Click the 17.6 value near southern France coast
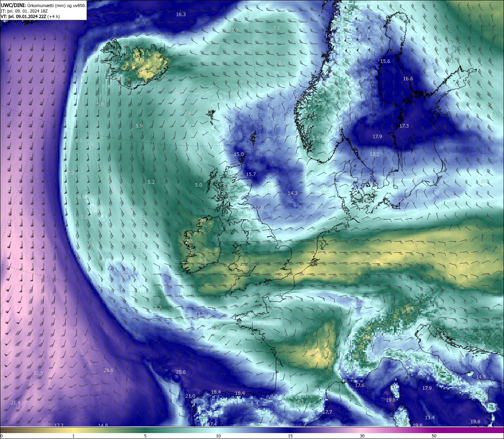 coord(359,385)
